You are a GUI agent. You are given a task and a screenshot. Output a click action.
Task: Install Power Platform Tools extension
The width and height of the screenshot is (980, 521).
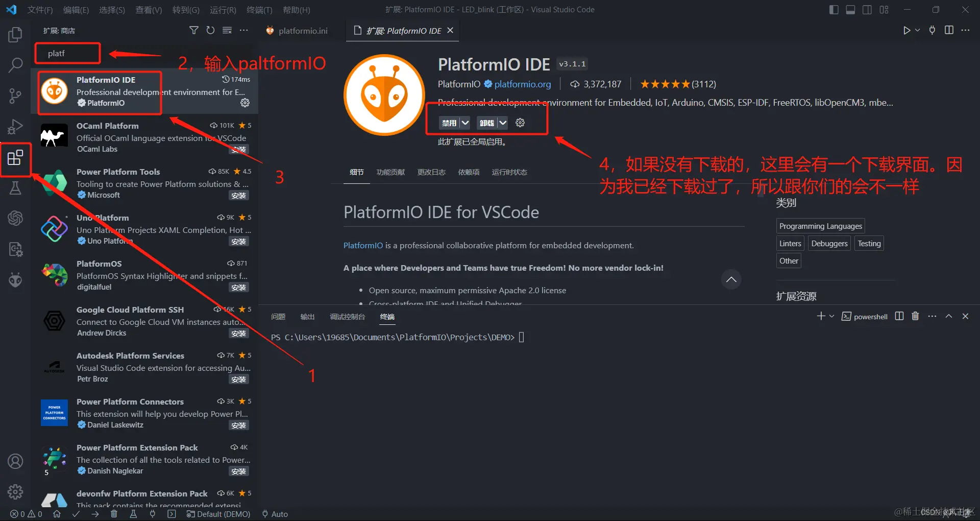[239, 196]
